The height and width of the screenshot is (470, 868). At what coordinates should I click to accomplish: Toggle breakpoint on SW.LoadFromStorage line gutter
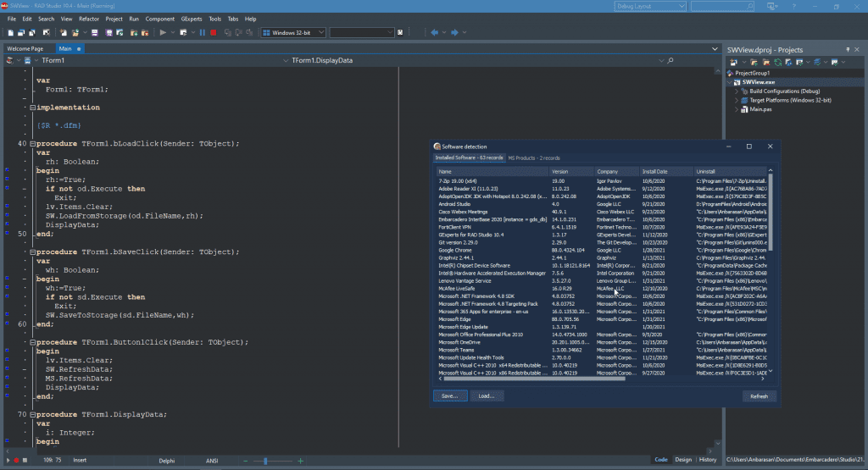click(7, 215)
